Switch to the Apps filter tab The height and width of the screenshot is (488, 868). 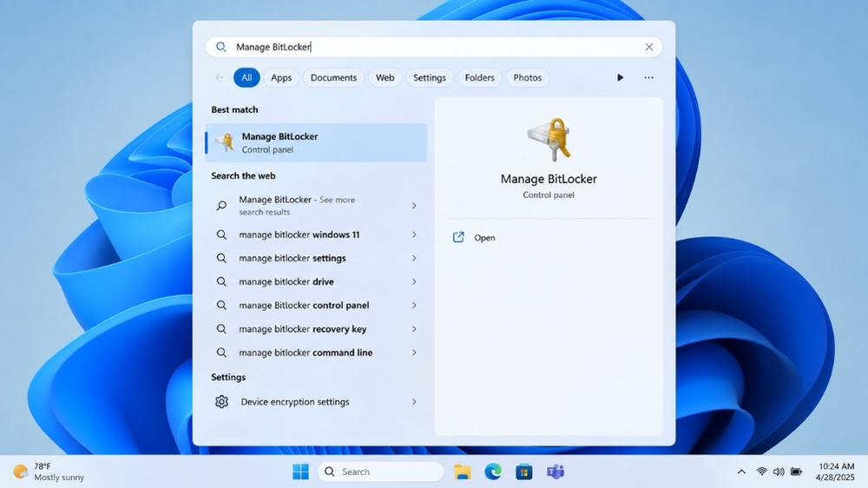click(281, 77)
